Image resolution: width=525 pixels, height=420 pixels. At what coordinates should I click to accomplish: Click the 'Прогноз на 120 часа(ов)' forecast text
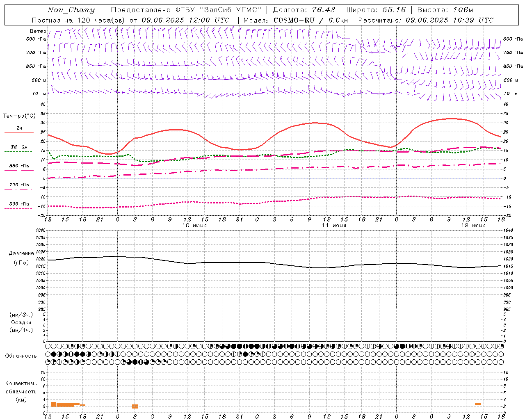tap(79, 20)
